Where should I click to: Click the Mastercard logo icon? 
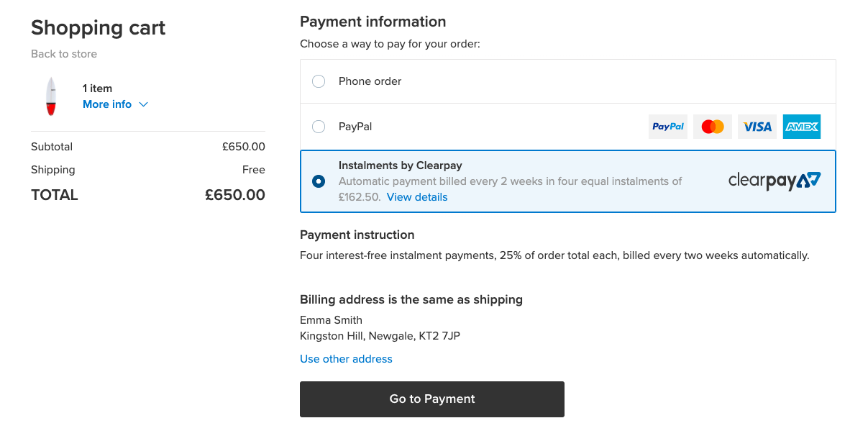(713, 127)
